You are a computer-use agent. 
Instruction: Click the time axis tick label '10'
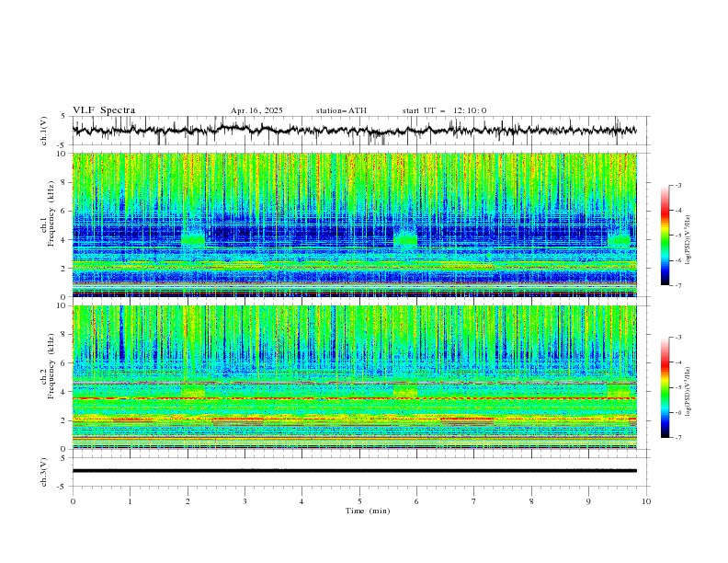click(x=646, y=501)
